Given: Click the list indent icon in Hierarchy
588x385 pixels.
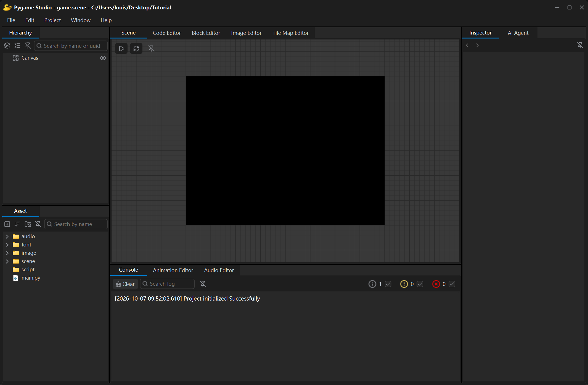Looking at the screenshot, I should point(17,46).
